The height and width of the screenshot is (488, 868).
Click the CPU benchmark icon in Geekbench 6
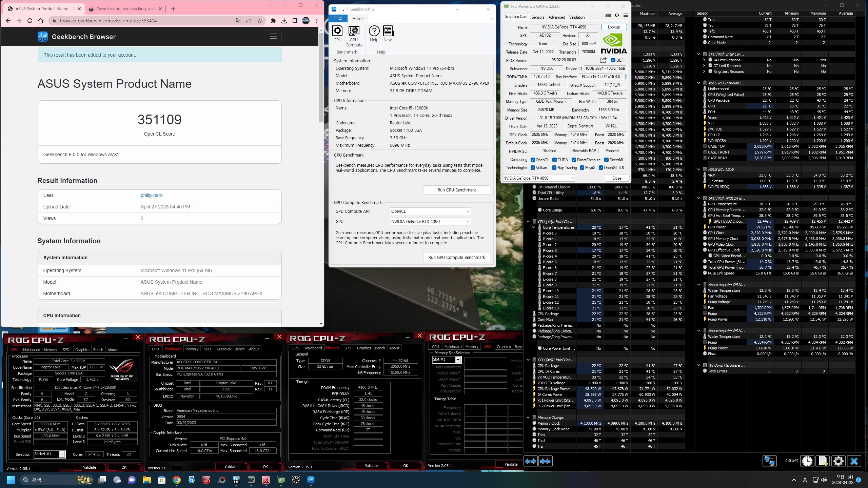coord(337,34)
